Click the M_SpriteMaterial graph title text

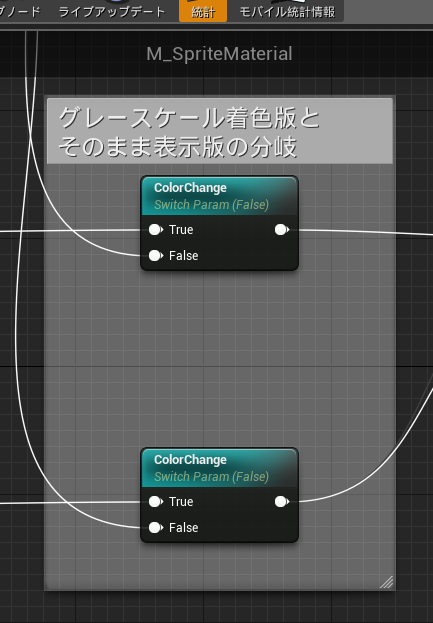click(x=219, y=54)
